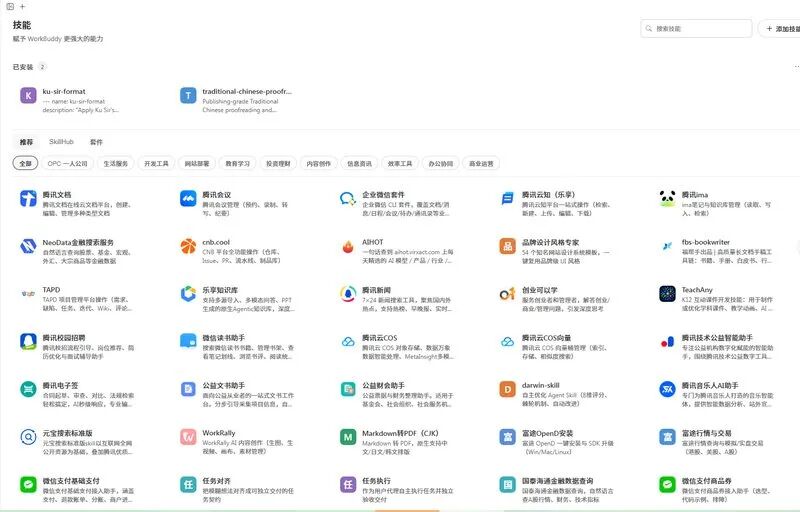This screenshot has width=800, height=512.
Task: Filter by 效率工具 category
Action: [x=400, y=164]
